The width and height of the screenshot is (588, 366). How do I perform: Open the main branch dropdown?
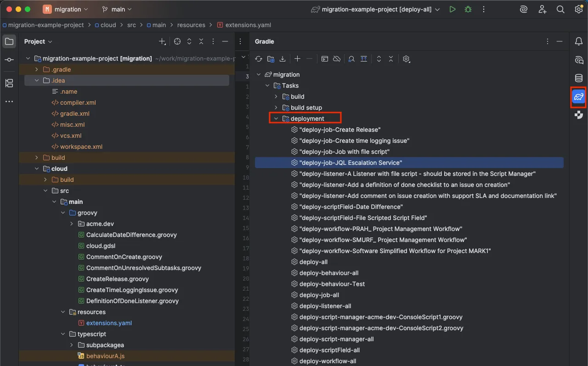pos(117,9)
